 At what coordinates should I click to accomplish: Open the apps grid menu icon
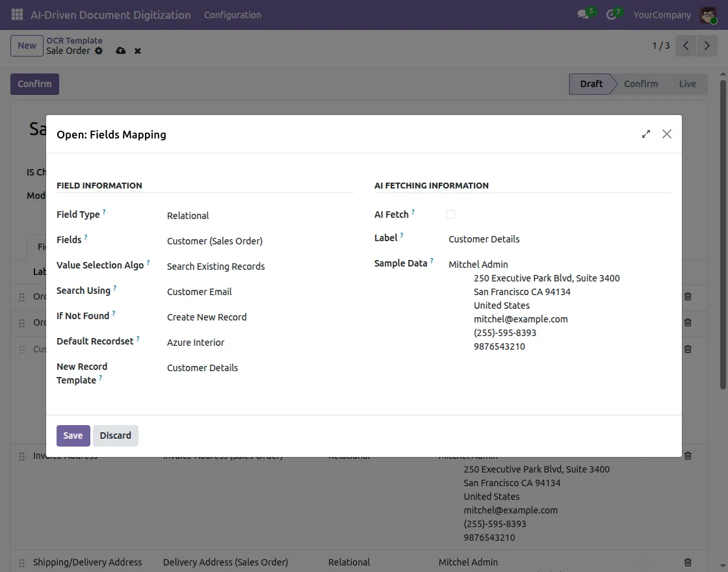point(17,15)
